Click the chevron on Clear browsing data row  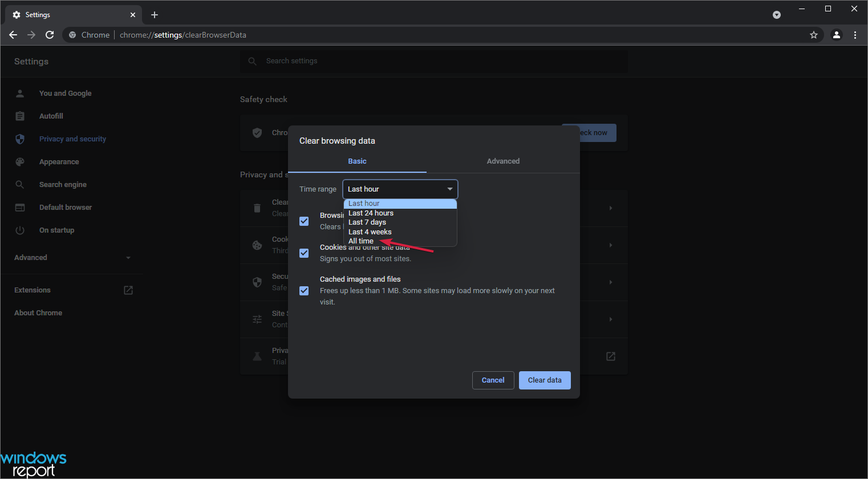click(x=611, y=208)
